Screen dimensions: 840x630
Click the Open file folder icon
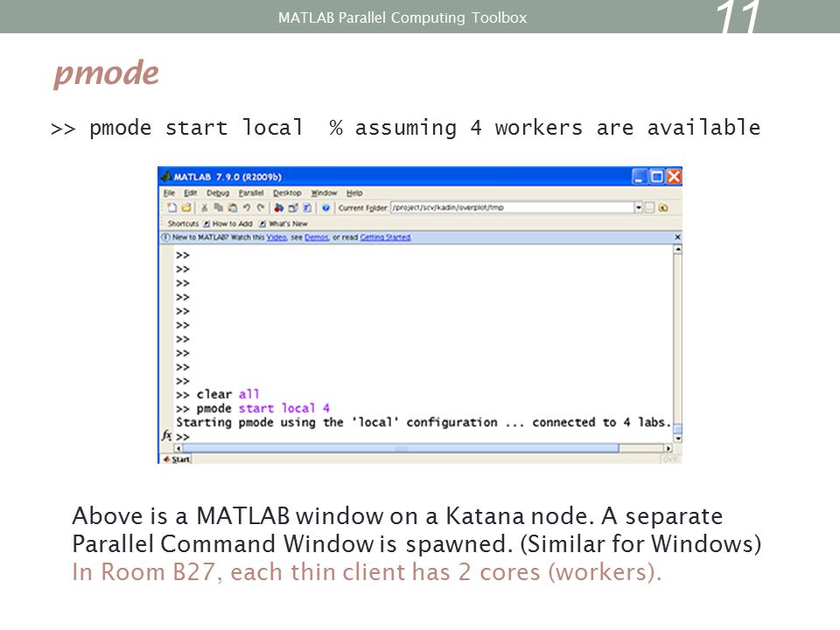[185, 207]
